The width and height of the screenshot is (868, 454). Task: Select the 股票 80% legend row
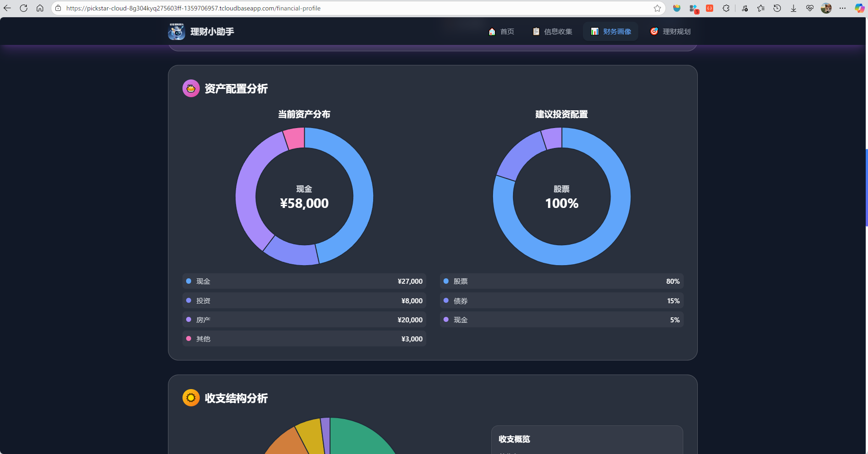(x=562, y=281)
